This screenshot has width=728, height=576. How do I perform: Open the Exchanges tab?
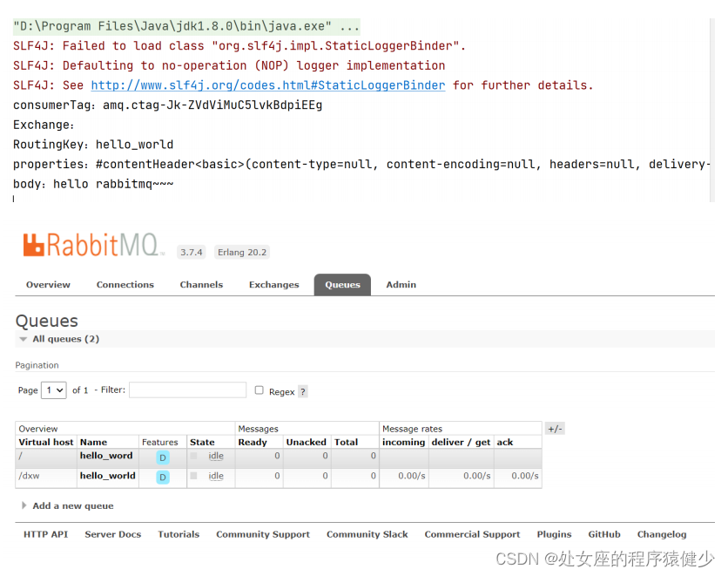pyautogui.click(x=273, y=285)
